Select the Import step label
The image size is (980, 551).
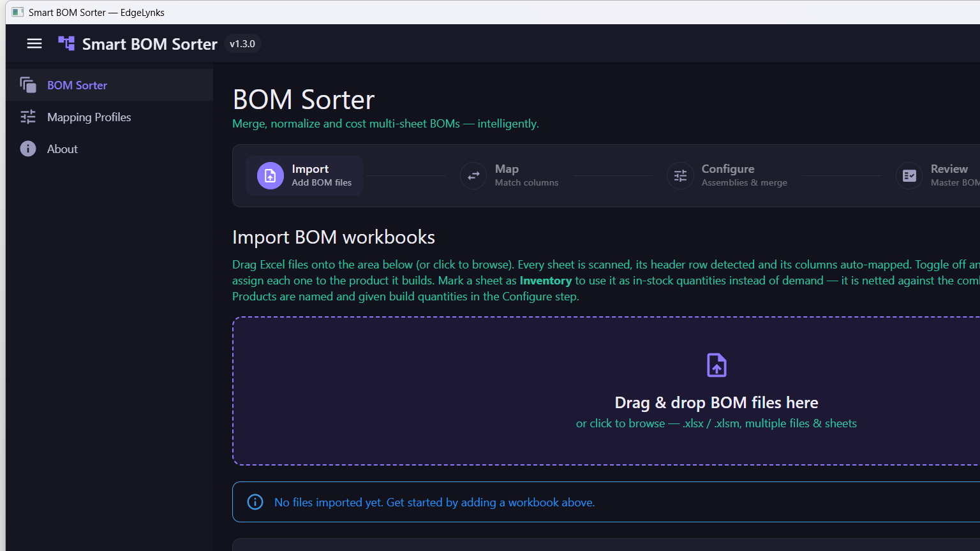pos(310,169)
